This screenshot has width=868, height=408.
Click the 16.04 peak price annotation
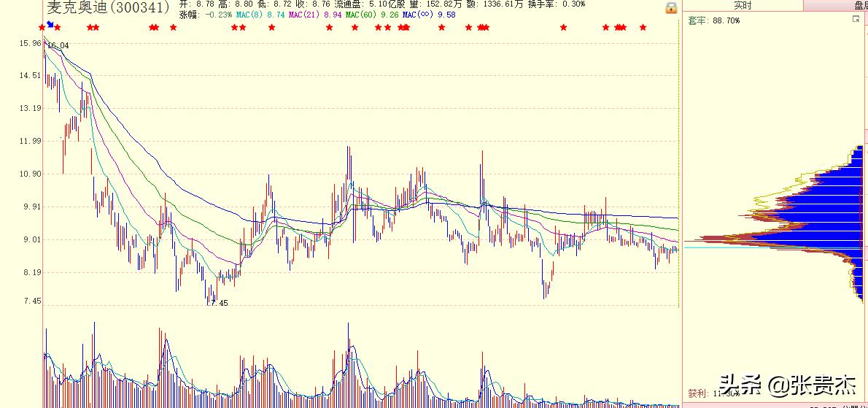pos(58,45)
